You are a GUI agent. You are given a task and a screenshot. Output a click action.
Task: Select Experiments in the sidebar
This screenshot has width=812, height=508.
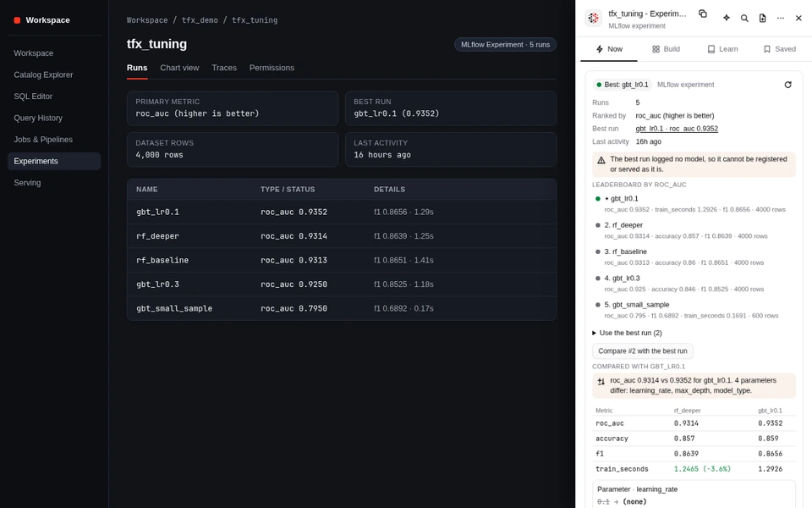click(x=54, y=161)
